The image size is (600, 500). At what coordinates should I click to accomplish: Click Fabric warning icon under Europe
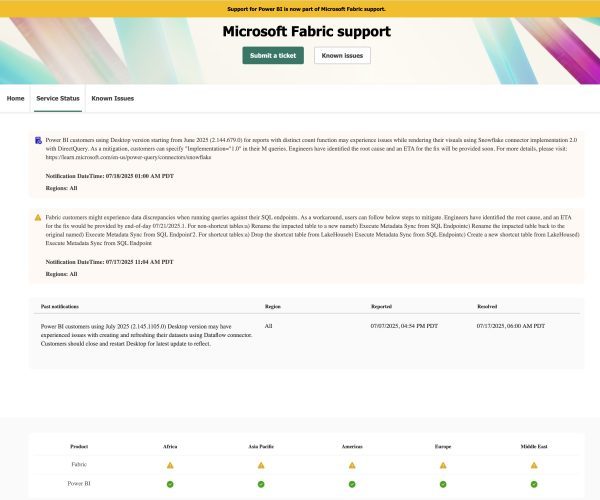click(x=443, y=465)
